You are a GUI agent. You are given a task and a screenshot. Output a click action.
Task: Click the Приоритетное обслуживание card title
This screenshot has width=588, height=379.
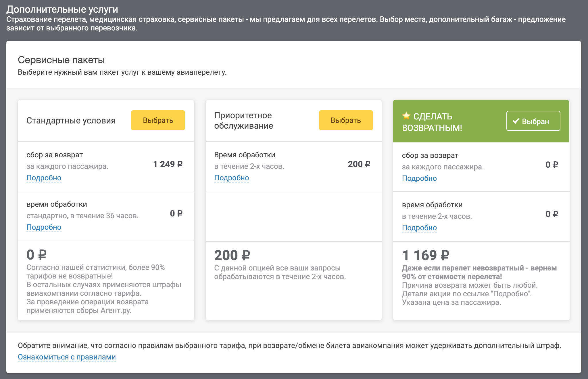point(244,120)
